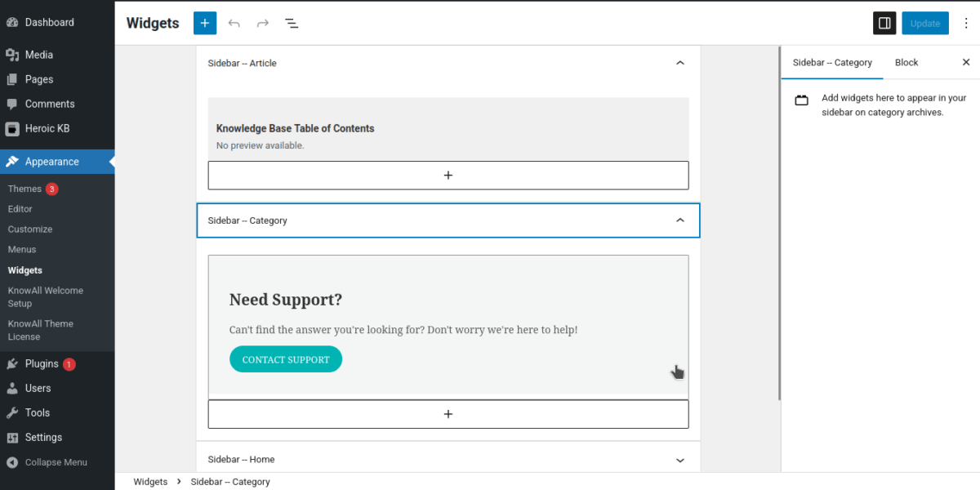
Task: Click Widgets in the bottom breadcrumb
Action: (150, 482)
